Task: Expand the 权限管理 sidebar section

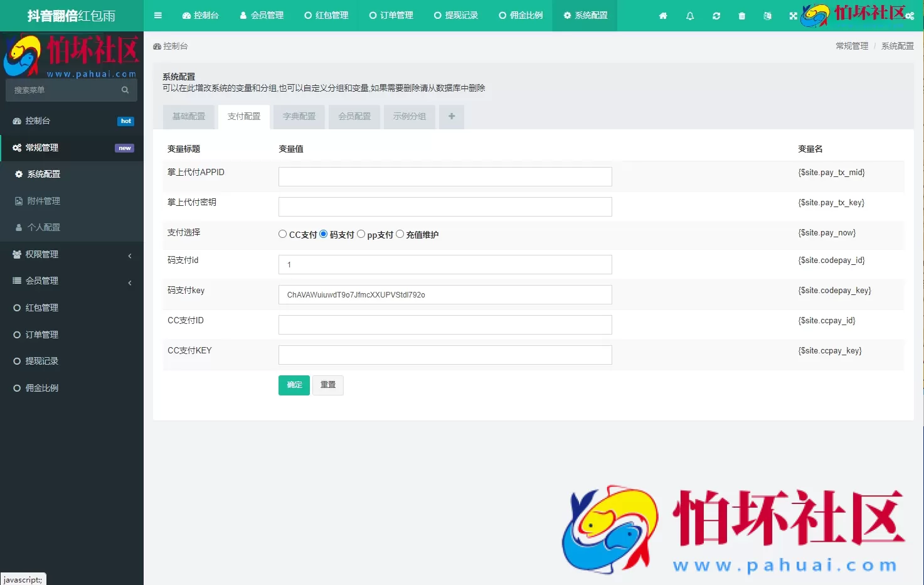Action: click(x=72, y=254)
